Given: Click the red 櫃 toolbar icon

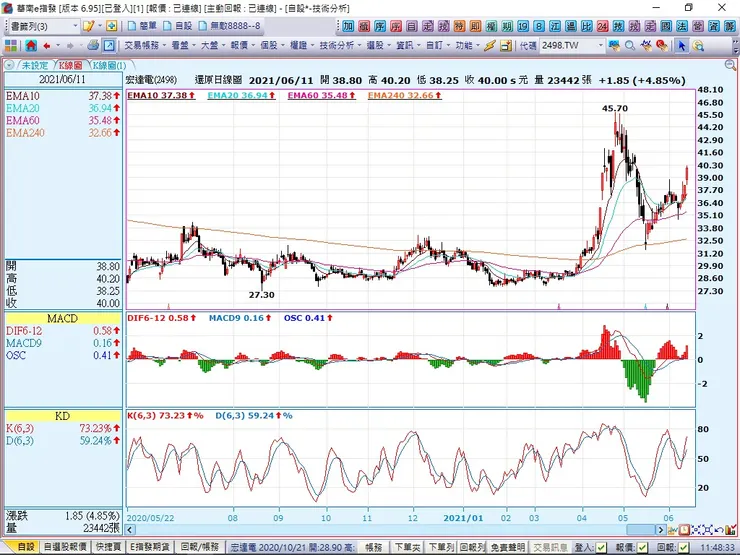Looking at the screenshot, I should (364, 26).
